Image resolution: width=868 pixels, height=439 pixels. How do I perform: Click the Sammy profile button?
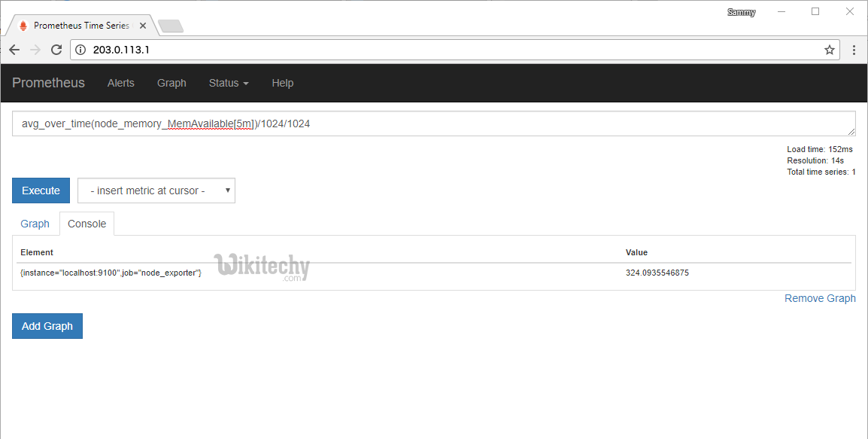click(x=741, y=12)
